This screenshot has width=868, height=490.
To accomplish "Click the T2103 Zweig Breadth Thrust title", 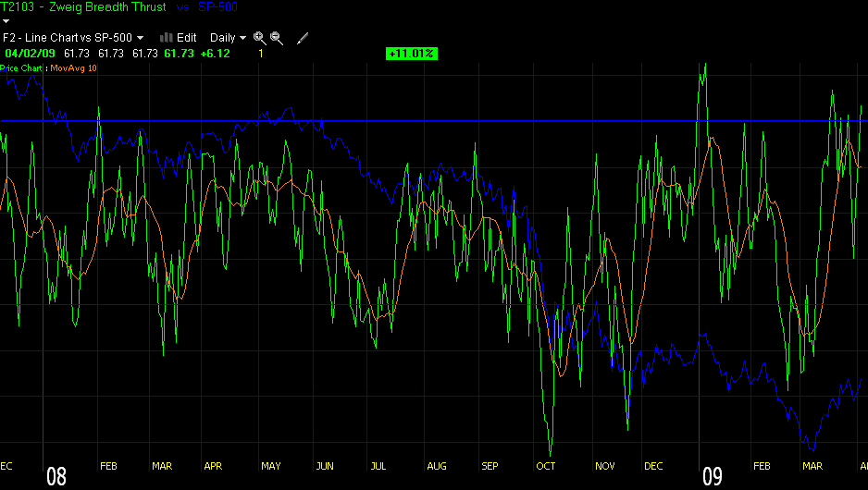I will [x=83, y=7].
